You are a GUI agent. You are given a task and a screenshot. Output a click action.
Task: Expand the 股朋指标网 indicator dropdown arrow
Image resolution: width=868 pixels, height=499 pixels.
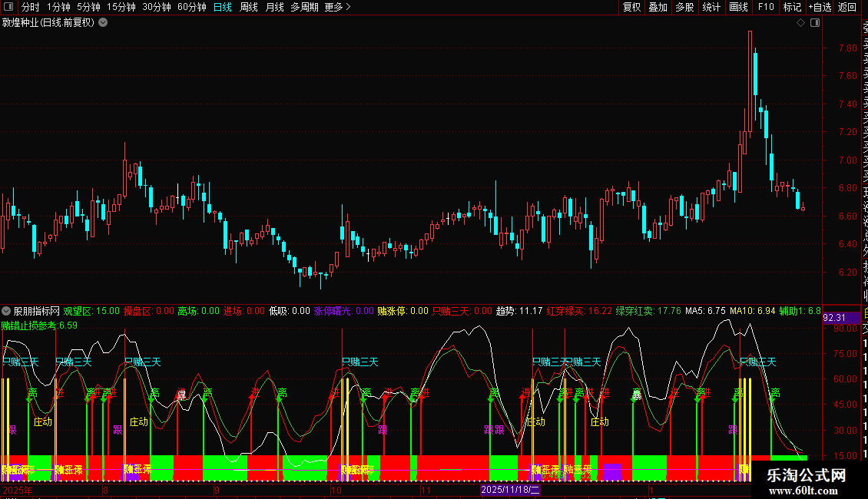(6, 311)
